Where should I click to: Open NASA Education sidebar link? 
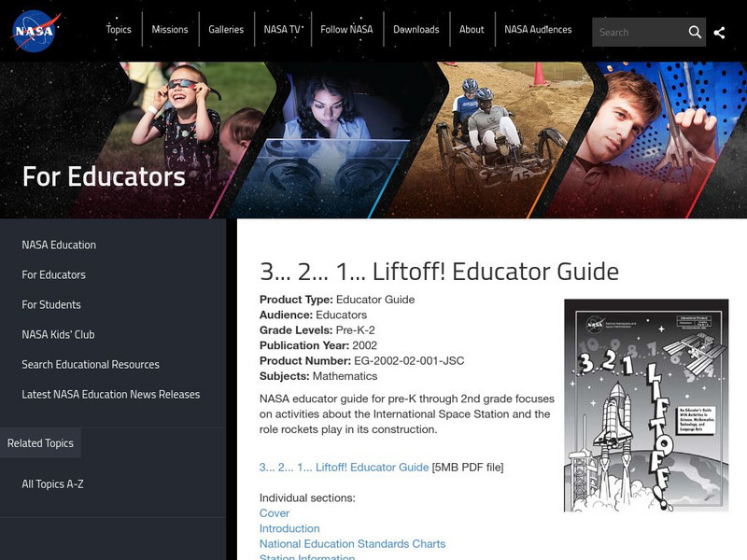(59, 245)
